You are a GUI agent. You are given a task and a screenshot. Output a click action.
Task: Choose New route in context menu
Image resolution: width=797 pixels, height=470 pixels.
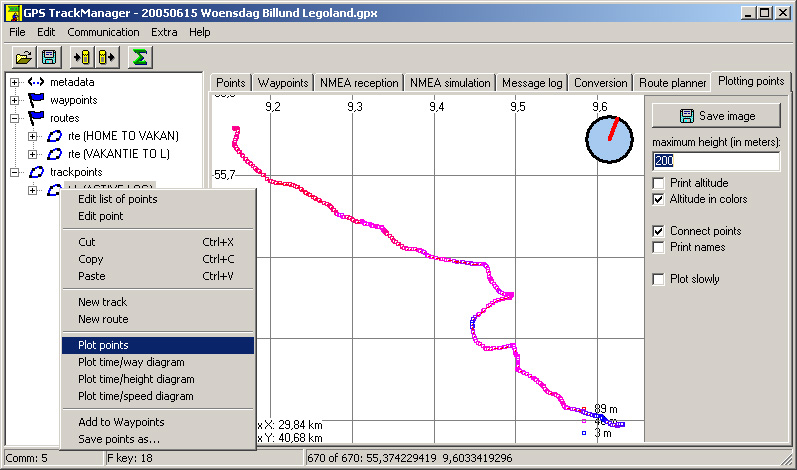pyautogui.click(x=158, y=319)
